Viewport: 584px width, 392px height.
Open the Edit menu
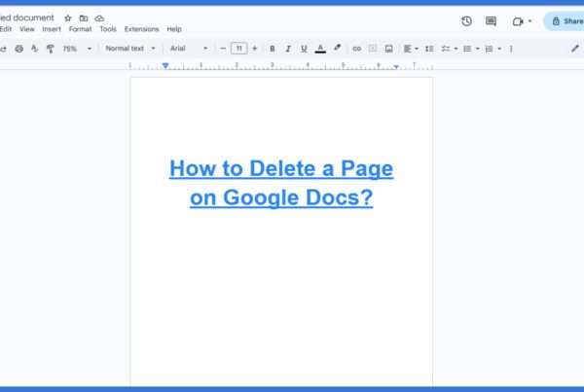(6, 29)
